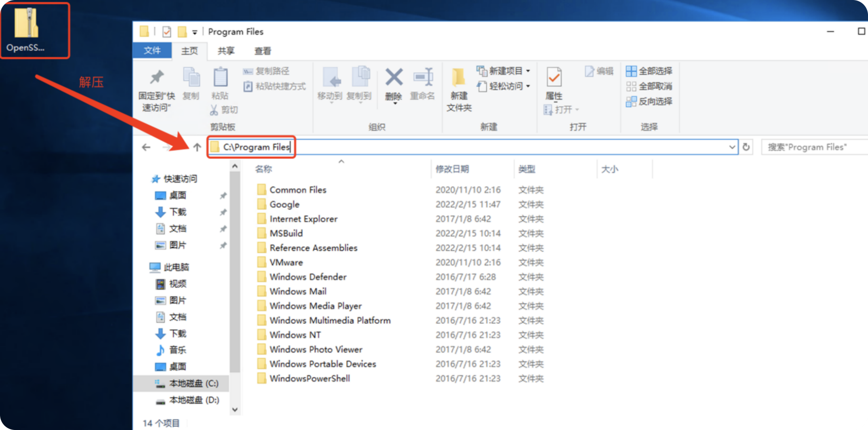Switch to the Share tab
868x430 pixels.
click(x=226, y=51)
